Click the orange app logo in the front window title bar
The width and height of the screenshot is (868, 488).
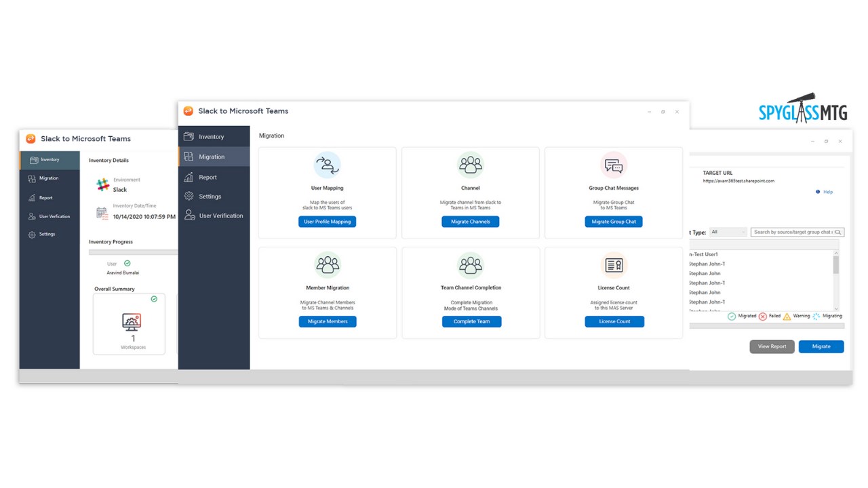189,111
